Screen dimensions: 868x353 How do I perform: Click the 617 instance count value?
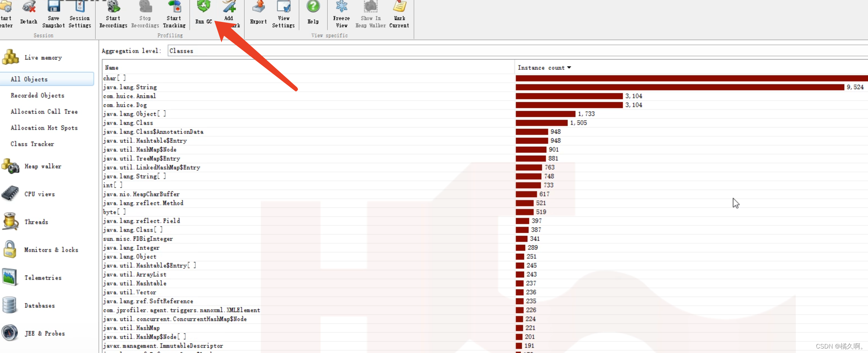coord(544,194)
